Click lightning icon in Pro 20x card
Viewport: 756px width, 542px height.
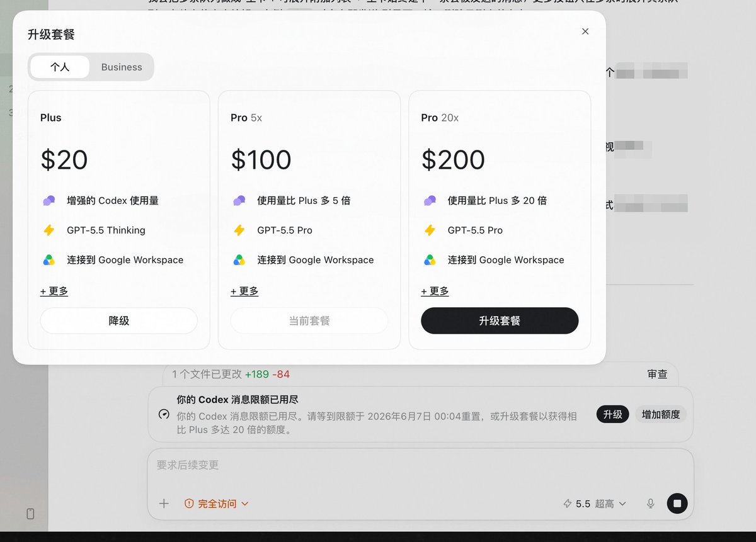pos(430,230)
